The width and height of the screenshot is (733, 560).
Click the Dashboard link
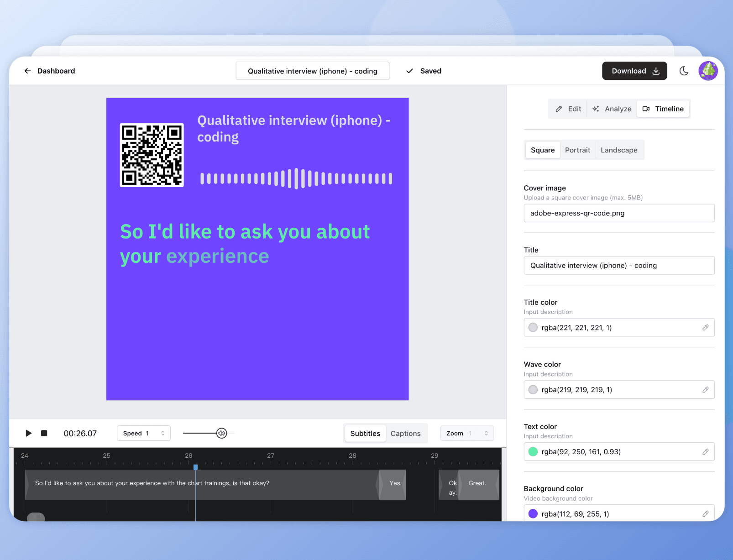[x=56, y=71]
